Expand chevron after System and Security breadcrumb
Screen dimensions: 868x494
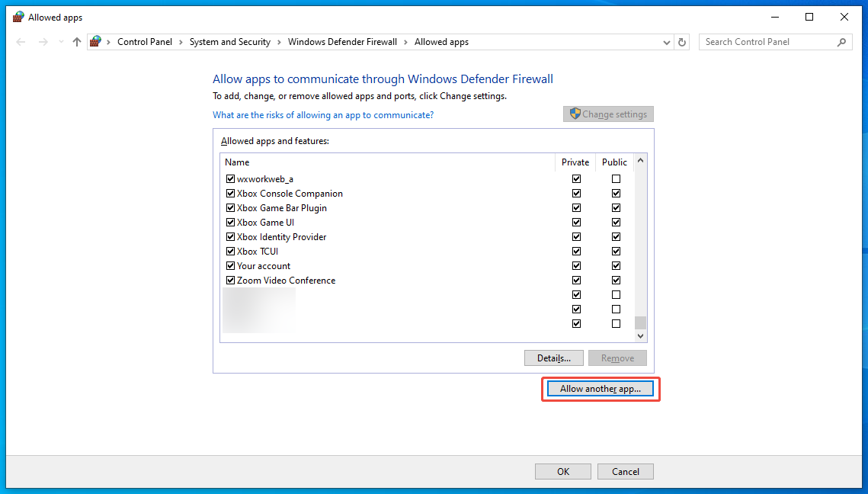[x=279, y=42]
